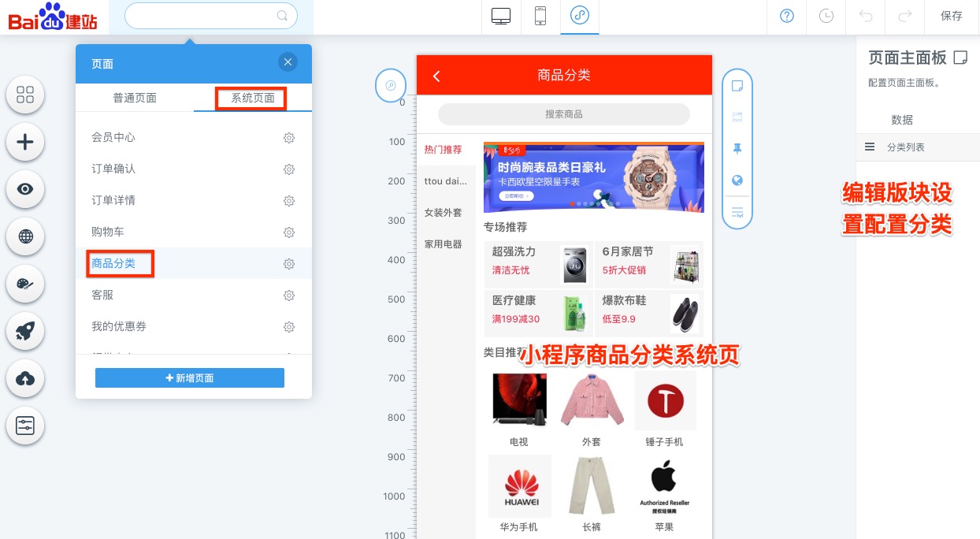Click the rocket publish icon

[25, 332]
